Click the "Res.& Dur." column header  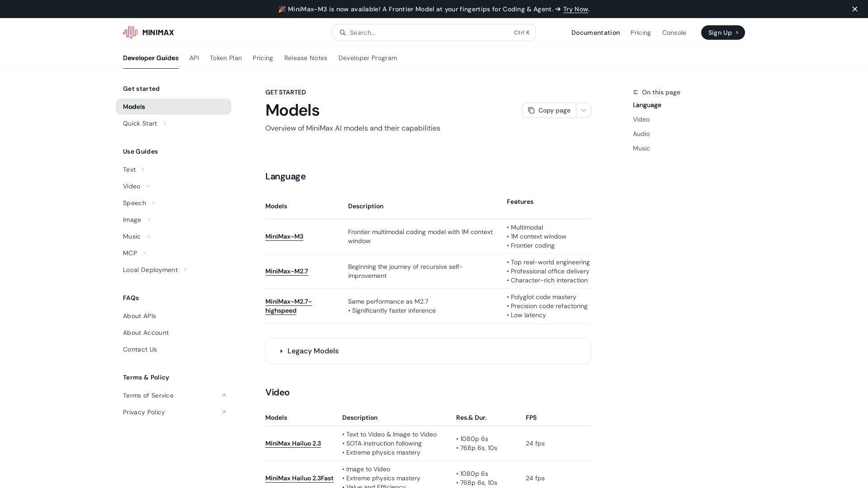471,418
